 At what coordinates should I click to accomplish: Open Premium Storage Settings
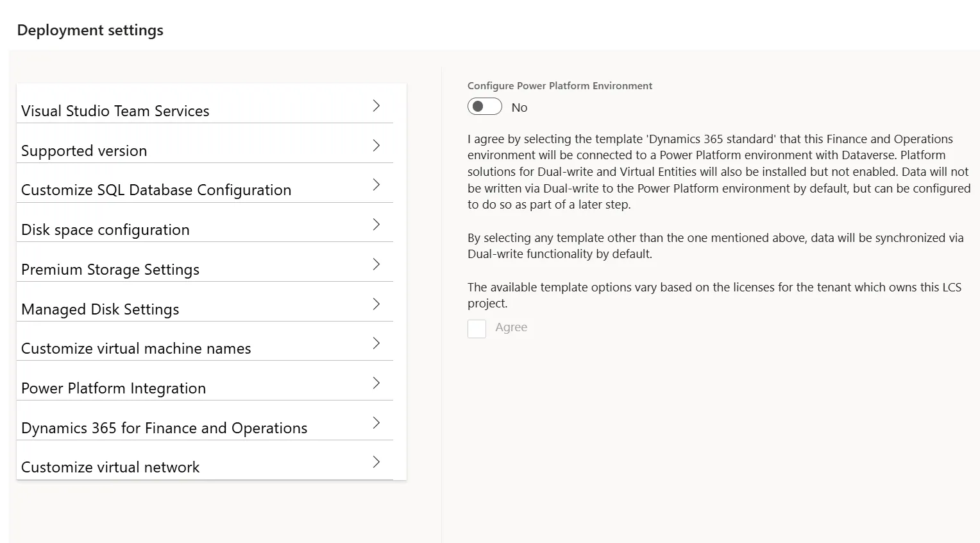tap(205, 263)
